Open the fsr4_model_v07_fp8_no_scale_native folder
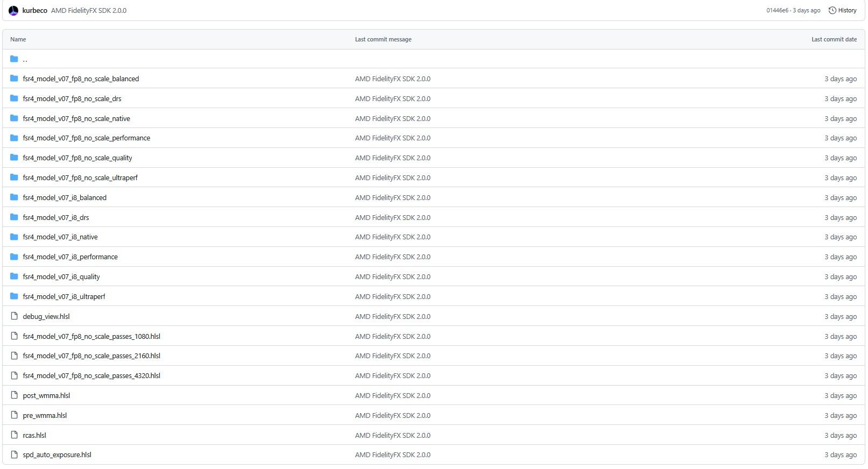This screenshot has height=469, width=868. click(76, 118)
